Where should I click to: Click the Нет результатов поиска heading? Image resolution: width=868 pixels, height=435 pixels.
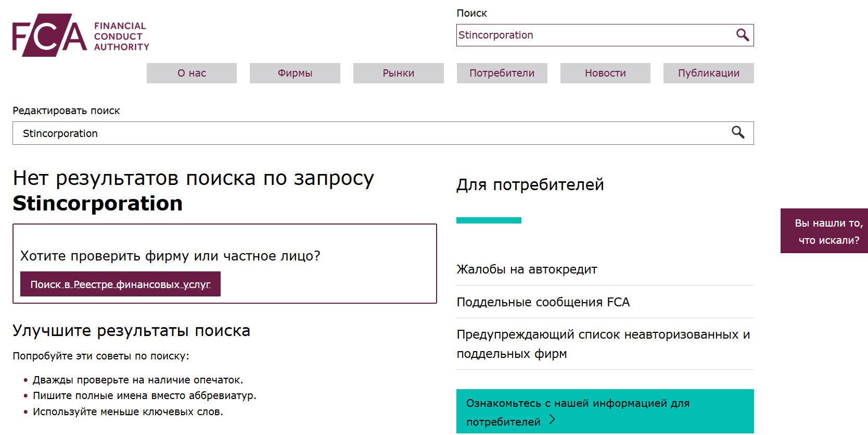(194, 191)
